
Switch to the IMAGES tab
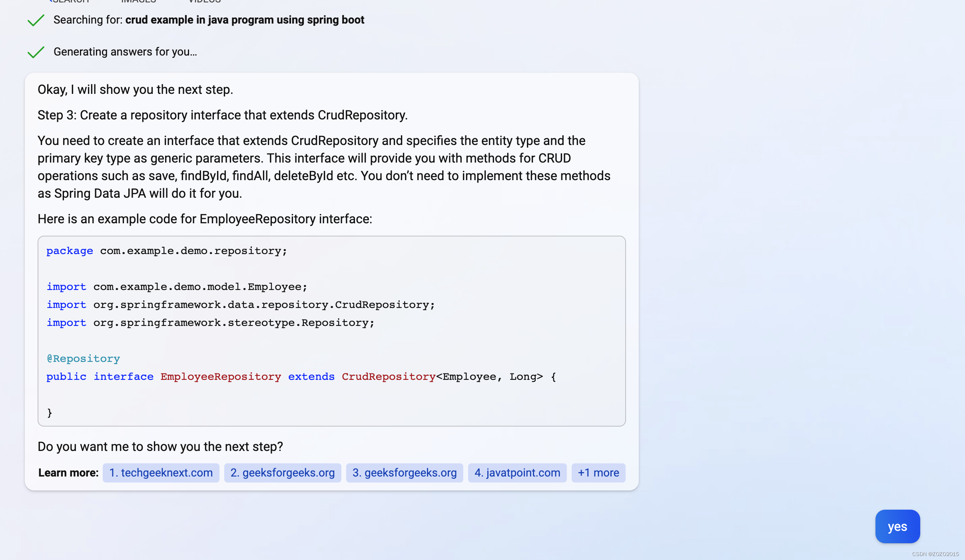(138, 2)
